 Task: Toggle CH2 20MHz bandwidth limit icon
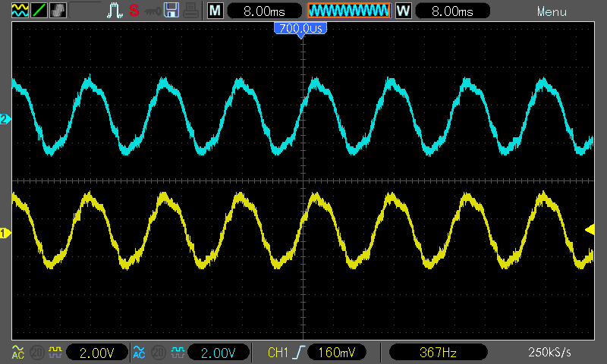click(158, 353)
